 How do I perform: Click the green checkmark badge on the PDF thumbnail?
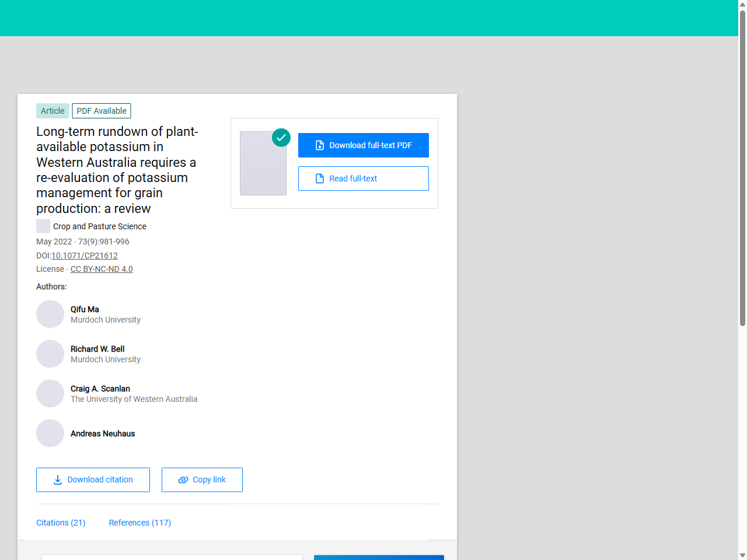pyautogui.click(x=281, y=138)
